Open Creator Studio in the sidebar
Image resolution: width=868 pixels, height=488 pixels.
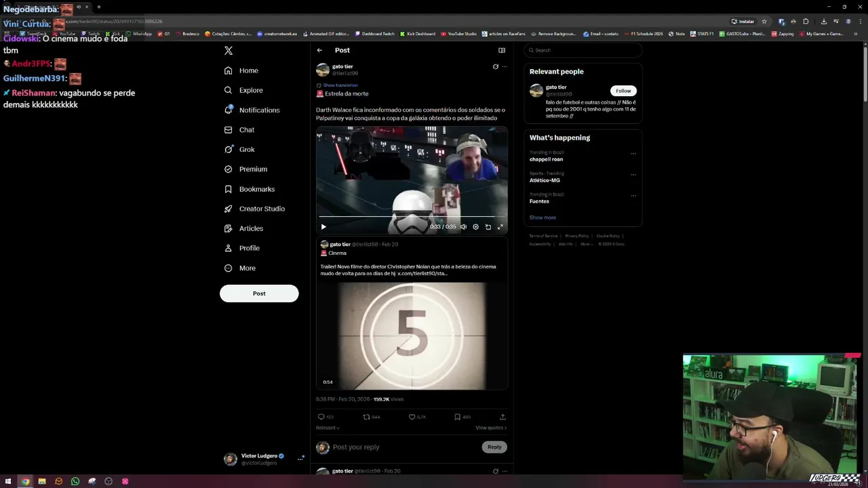pyautogui.click(x=254, y=209)
